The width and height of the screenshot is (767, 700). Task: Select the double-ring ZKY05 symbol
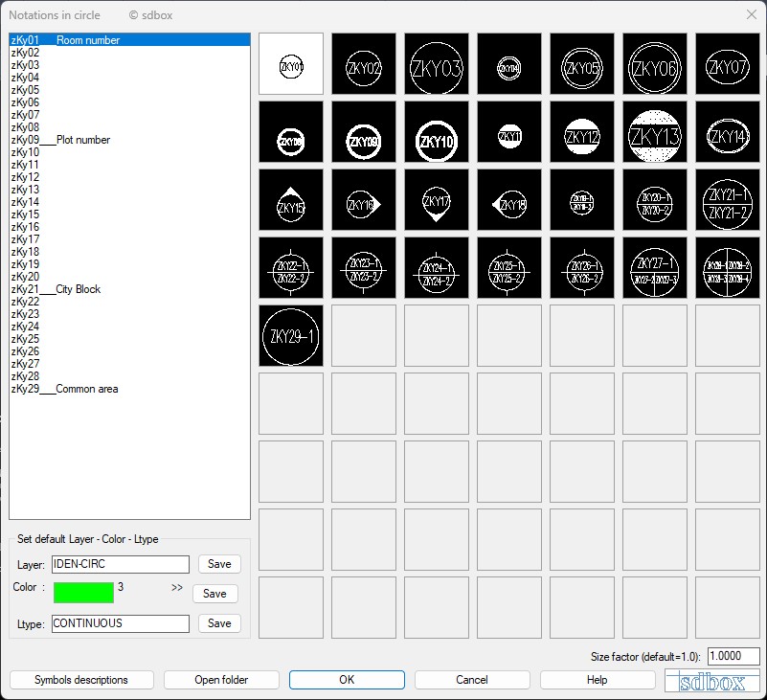pos(582,63)
